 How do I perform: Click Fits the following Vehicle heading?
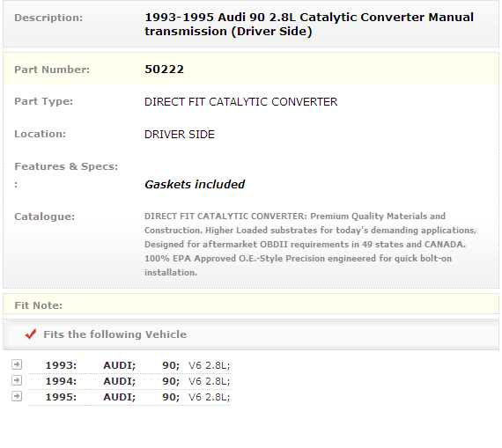tap(115, 334)
